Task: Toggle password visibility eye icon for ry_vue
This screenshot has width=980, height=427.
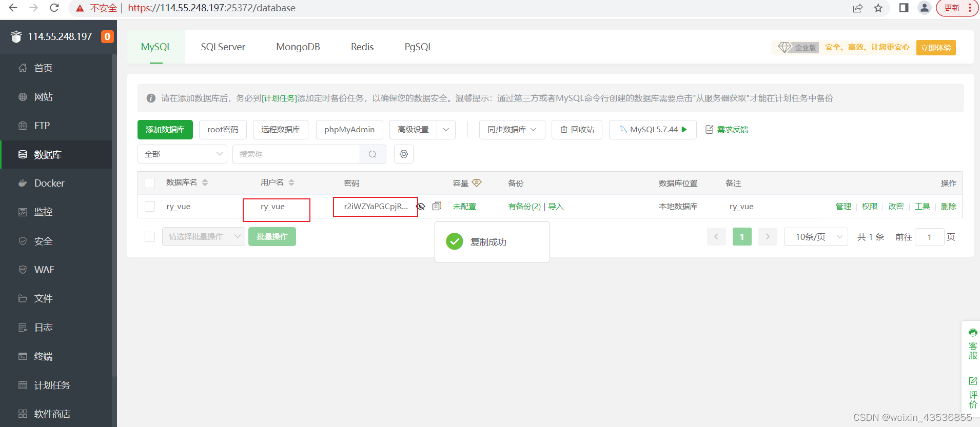Action: pos(420,206)
